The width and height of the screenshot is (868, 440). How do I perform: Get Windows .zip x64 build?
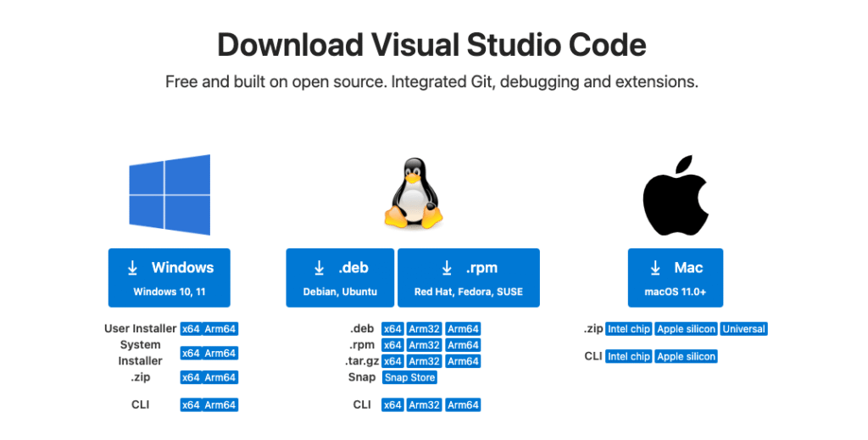point(191,377)
